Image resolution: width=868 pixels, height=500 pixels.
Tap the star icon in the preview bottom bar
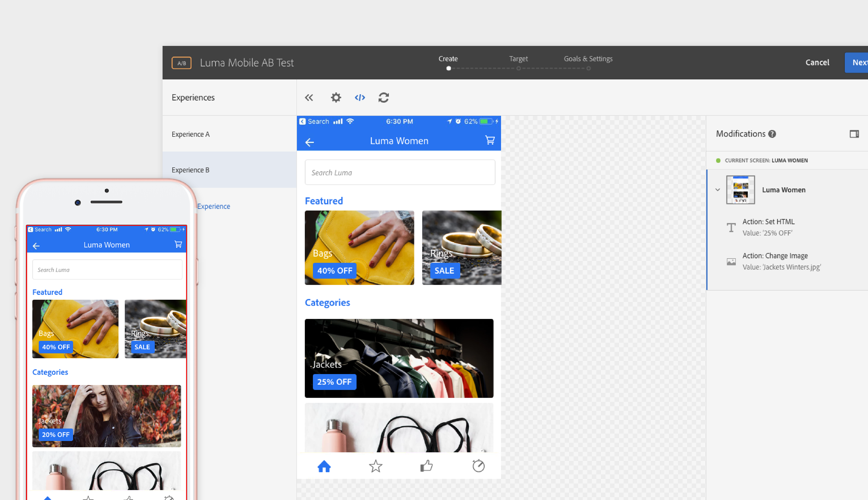coord(375,466)
